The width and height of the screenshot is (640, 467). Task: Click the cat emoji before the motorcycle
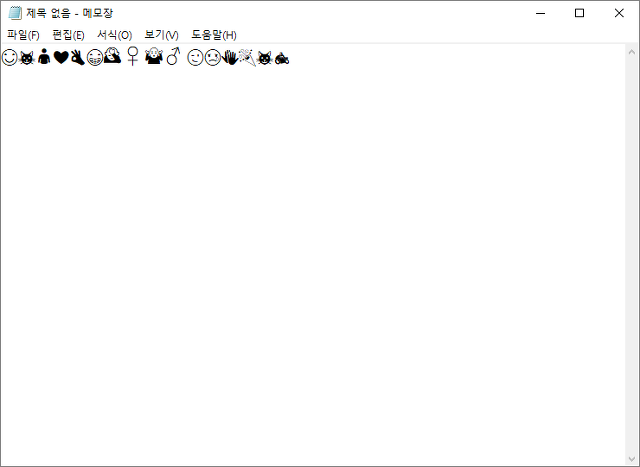[264, 58]
